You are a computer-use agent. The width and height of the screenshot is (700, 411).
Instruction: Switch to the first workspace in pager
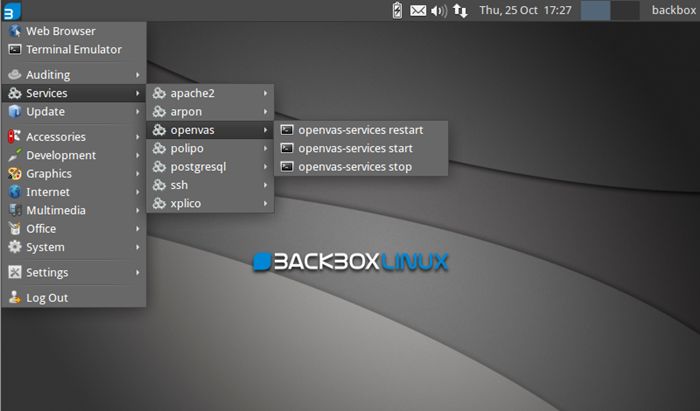(x=595, y=10)
